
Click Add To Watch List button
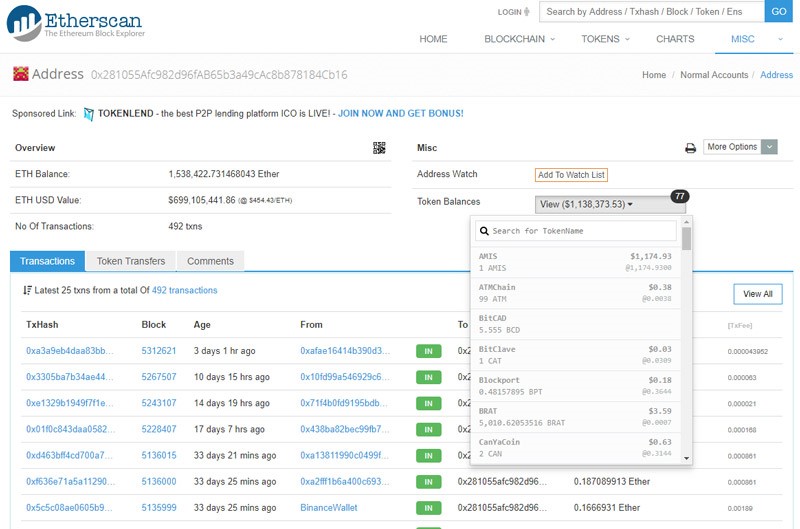[571, 175]
